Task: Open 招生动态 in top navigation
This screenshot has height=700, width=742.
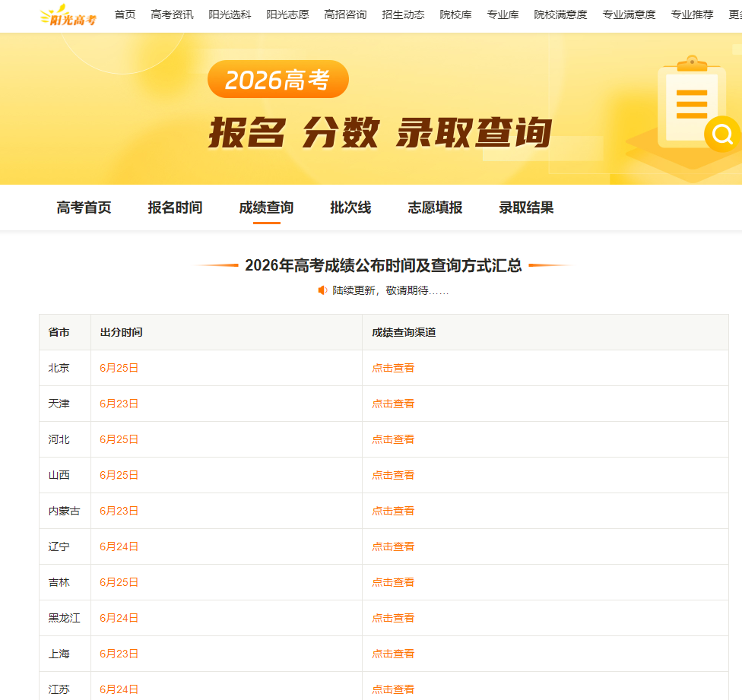Action: tap(403, 14)
